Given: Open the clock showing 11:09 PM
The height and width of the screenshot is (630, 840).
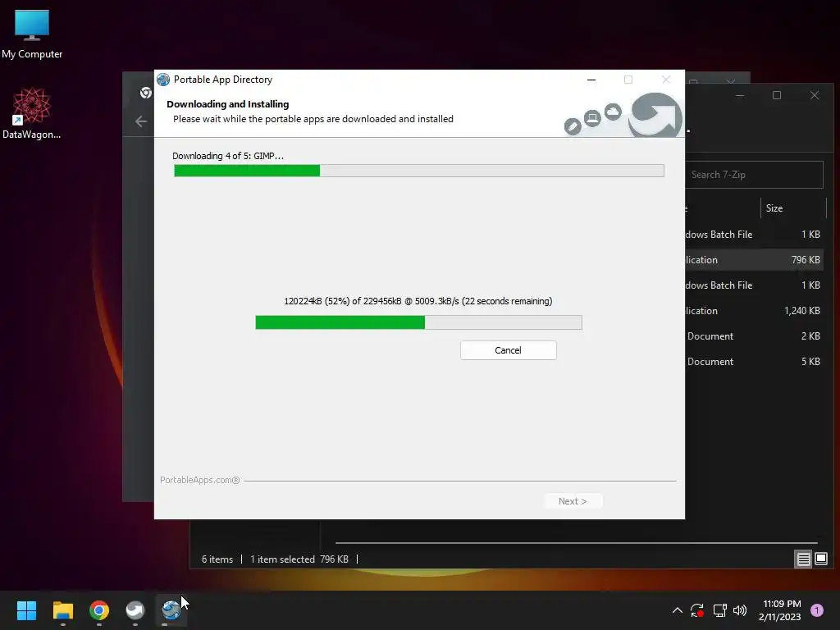Looking at the screenshot, I should coord(779,610).
